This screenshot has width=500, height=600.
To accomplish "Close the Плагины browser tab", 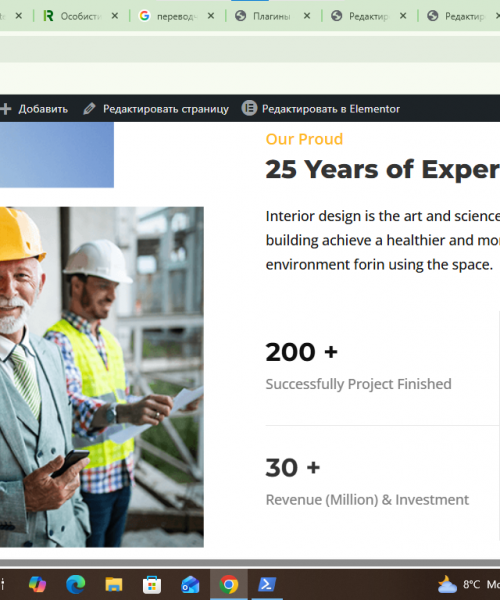I will (307, 16).
